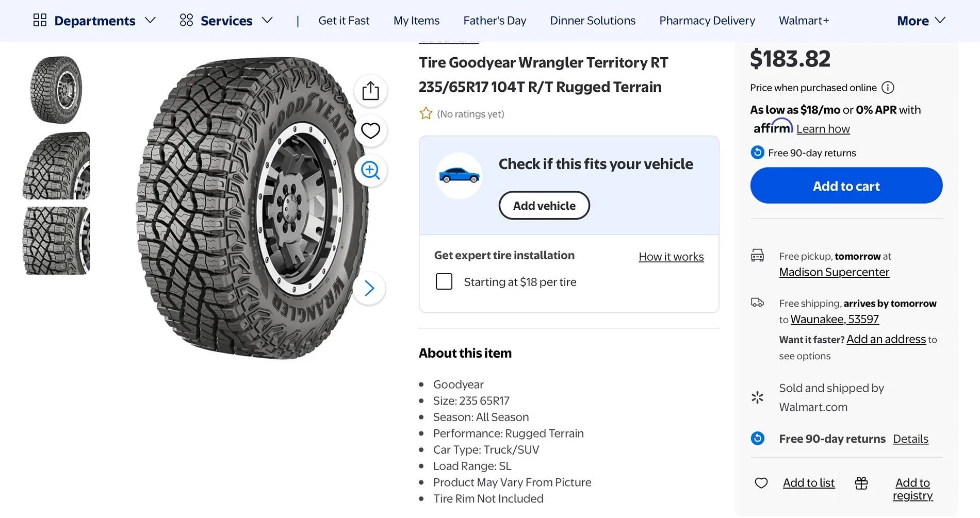The height and width of the screenshot is (518, 980).
Task: Click the free 90-day returns toggle icon
Action: tap(757, 438)
